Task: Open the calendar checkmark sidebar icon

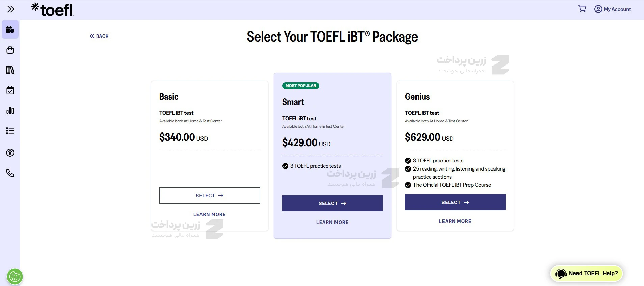Action: point(10,90)
